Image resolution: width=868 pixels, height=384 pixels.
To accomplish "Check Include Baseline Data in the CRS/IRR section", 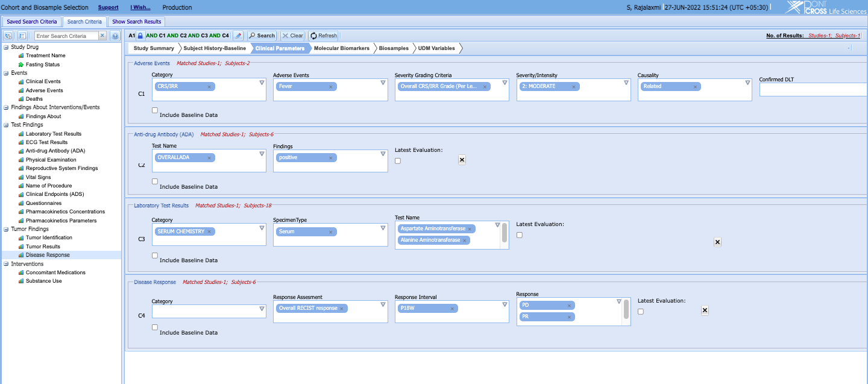I will [x=155, y=110].
